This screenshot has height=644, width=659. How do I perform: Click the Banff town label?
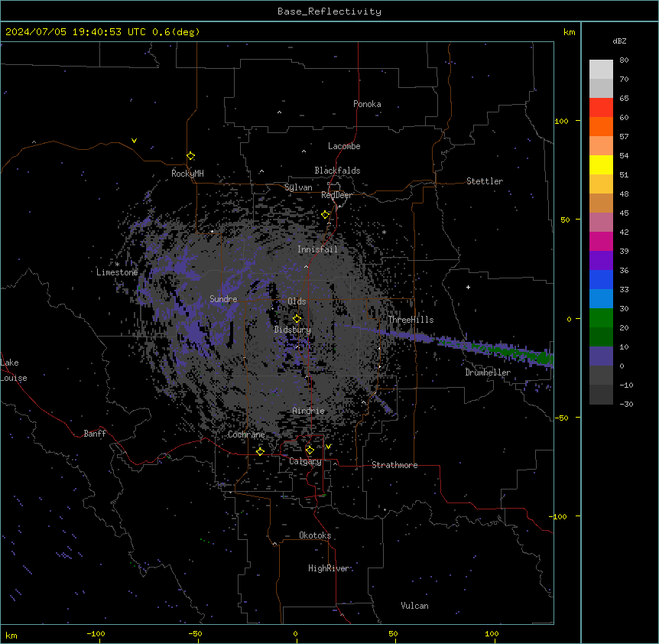click(x=95, y=434)
